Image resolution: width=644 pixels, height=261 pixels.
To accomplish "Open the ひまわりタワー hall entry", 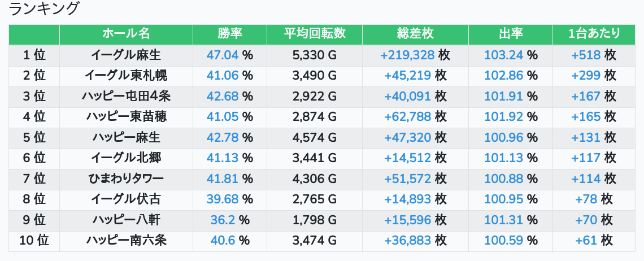I will pos(126,179).
